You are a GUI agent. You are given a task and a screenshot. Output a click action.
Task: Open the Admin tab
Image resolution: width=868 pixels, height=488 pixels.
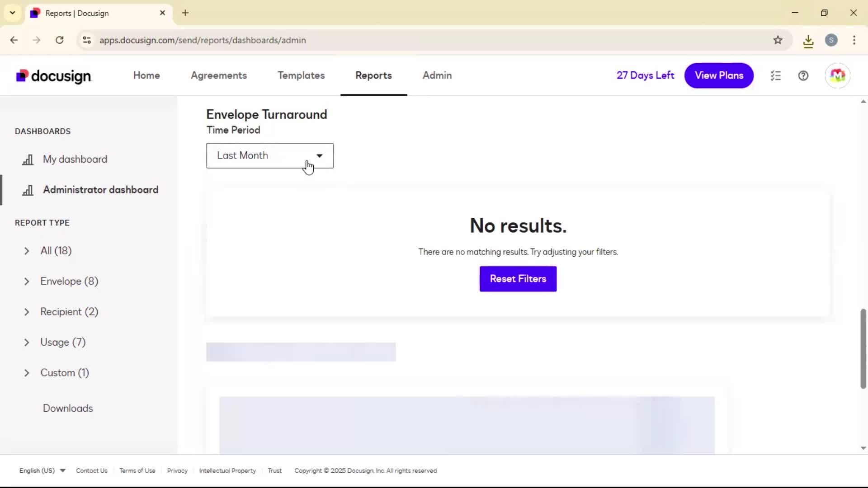coord(437,75)
